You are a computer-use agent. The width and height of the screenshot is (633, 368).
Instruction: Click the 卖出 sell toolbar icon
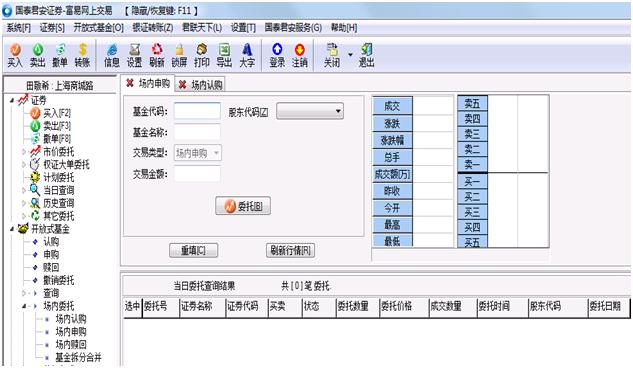click(38, 55)
